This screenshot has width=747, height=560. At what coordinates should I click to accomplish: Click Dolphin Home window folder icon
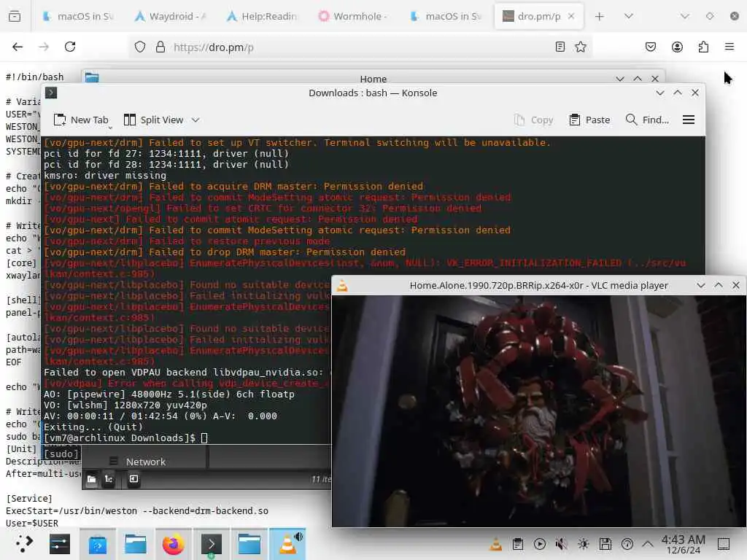[92, 78]
